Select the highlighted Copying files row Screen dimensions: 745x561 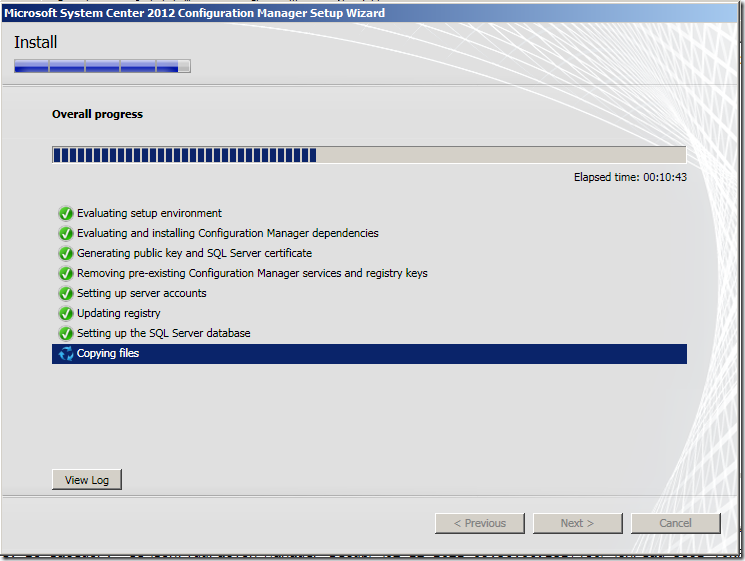click(369, 354)
